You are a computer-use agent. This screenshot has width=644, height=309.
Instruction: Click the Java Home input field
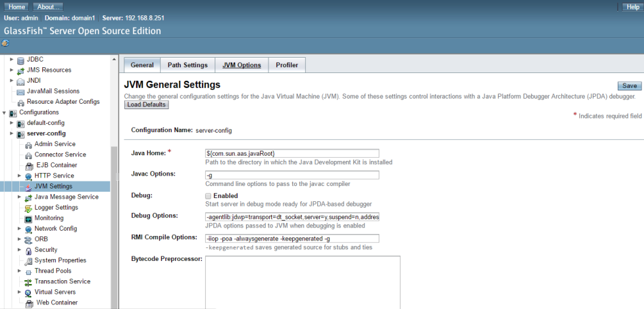click(x=292, y=153)
